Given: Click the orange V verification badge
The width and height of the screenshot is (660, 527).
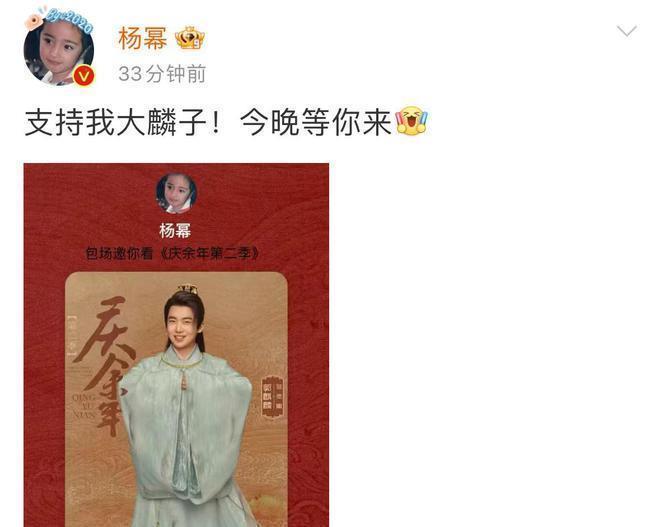Looking at the screenshot, I should point(84,76).
